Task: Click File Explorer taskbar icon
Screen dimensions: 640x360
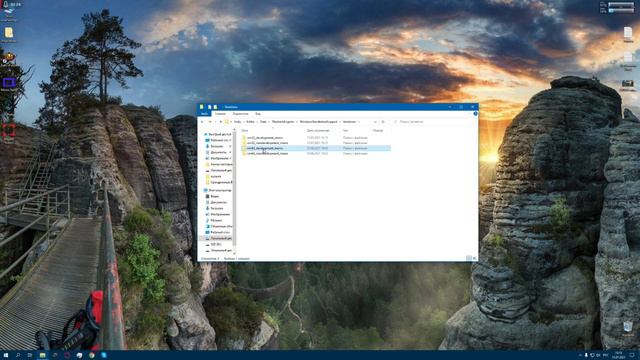Action: click(42, 356)
